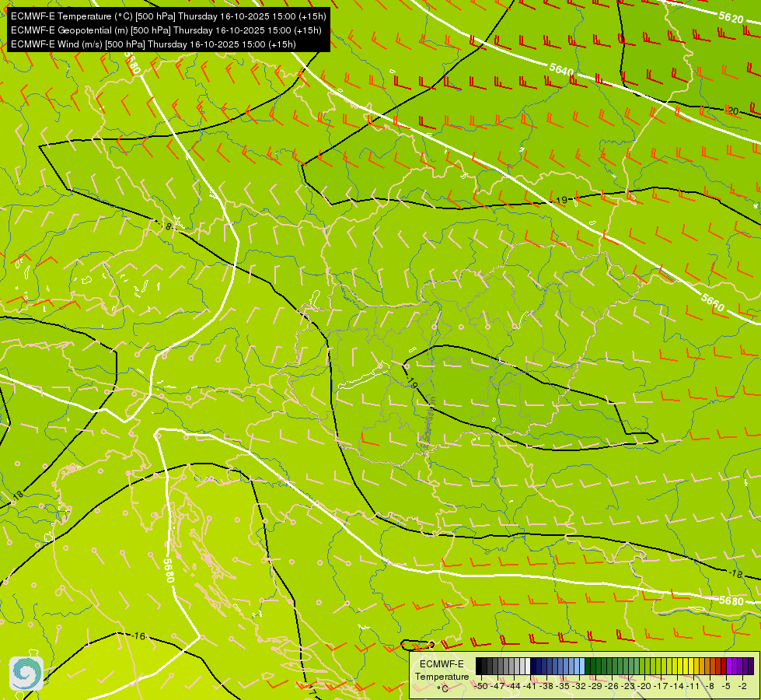Click the Temperature 500 hPa title line

[169, 16]
